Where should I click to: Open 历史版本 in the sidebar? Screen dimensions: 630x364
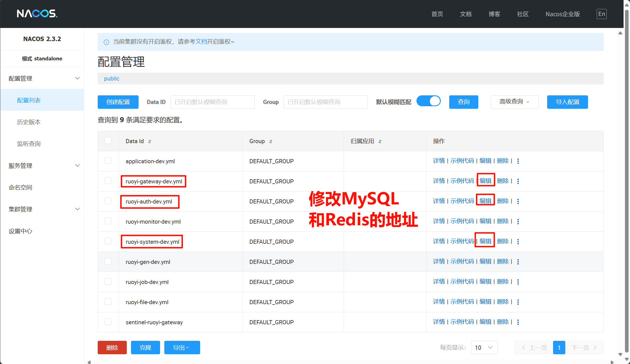click(x=29, y=122)
